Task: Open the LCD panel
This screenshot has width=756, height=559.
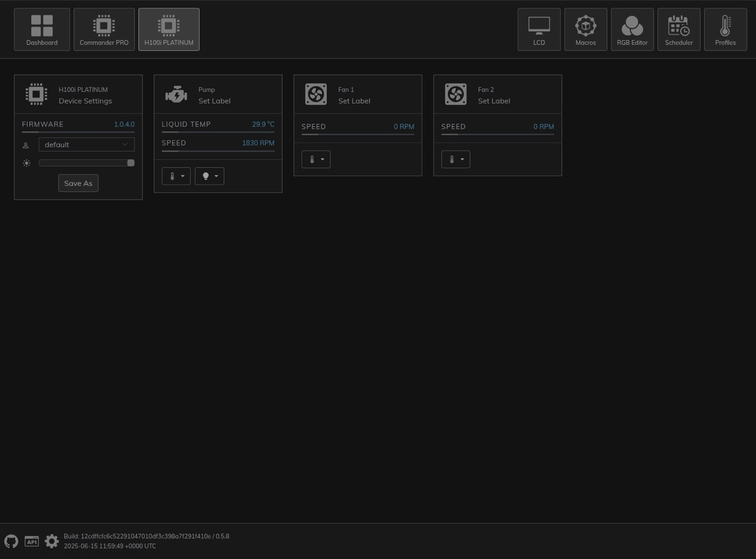Action: 539,30
